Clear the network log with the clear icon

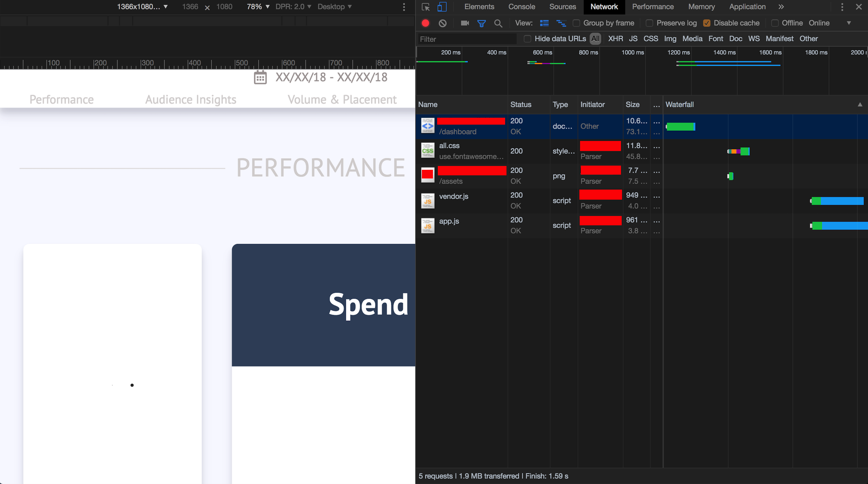click(442, 23)
